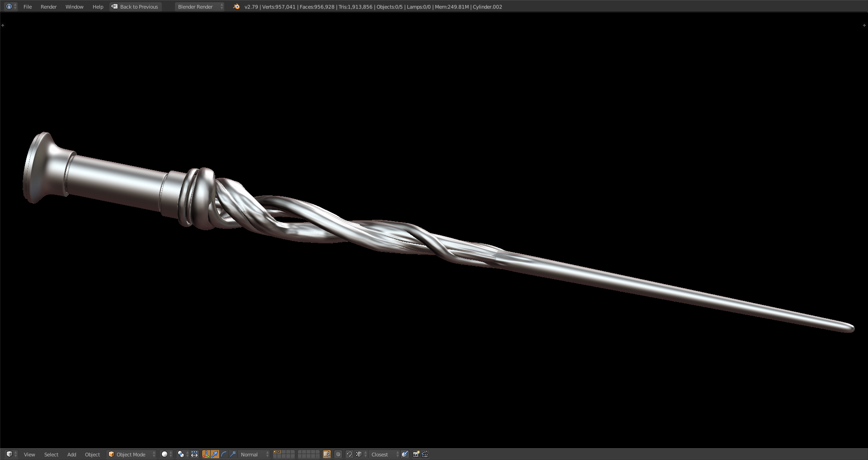Open the Window menu
Image resolution: width=868 pixels, height=460 pixels.
tap(74, 7)
